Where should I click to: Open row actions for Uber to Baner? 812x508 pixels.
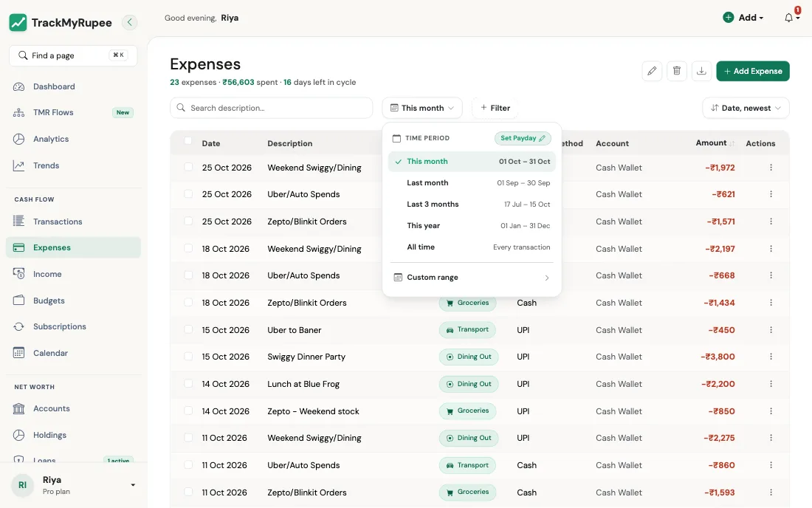pyautogui.click(x=771, y=330)
